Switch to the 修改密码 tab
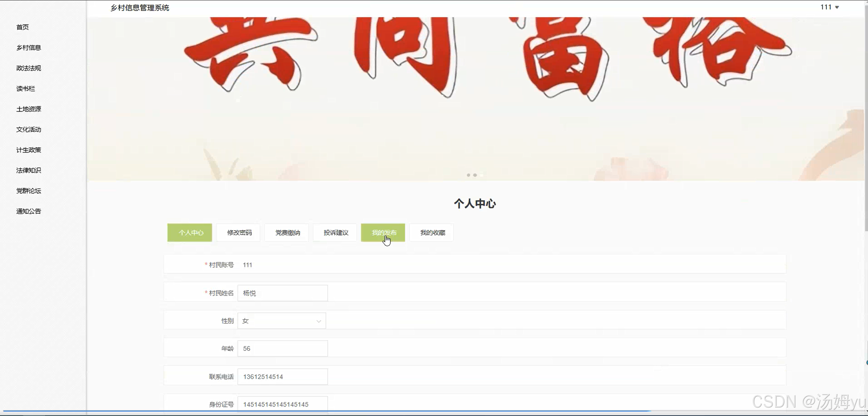 (239, 233)
